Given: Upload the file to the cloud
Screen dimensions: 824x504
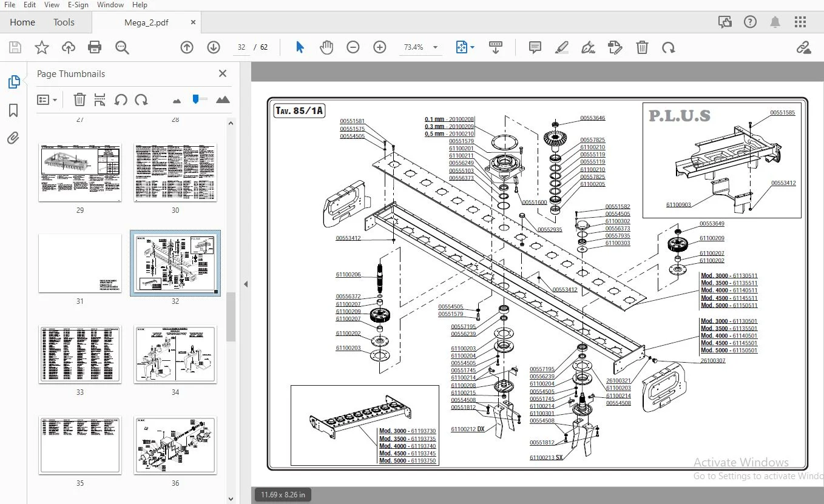Looking at the screenshot, I should (69, 47).
